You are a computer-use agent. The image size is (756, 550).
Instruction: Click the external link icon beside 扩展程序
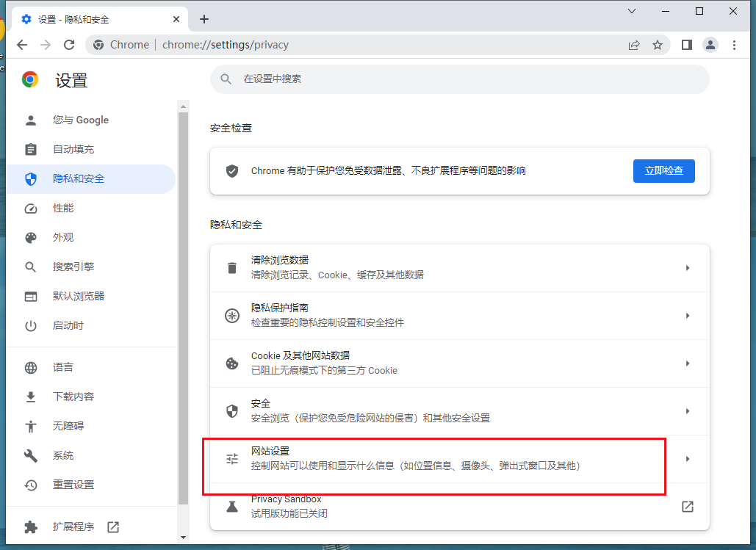113,527
